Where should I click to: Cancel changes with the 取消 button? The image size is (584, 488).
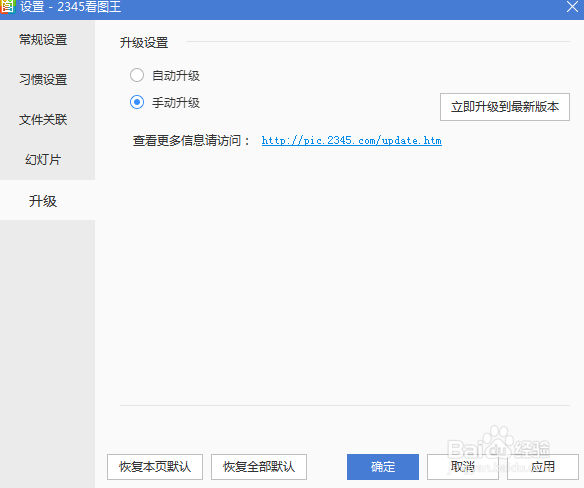pyautogui.click(x=463, y=467)
